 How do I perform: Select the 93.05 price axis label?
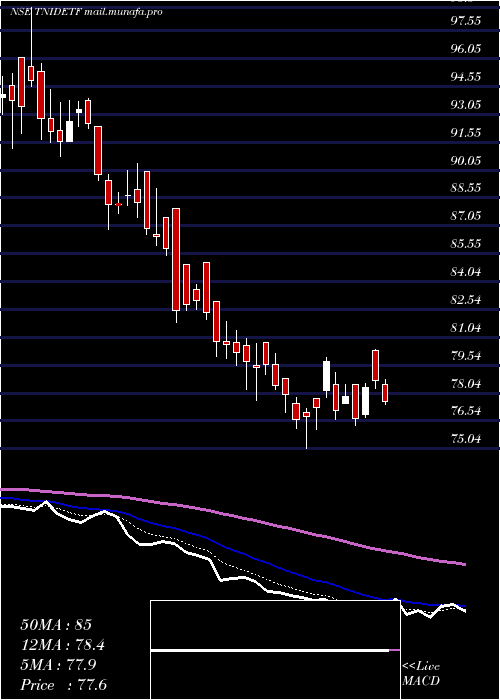point(466,105)
